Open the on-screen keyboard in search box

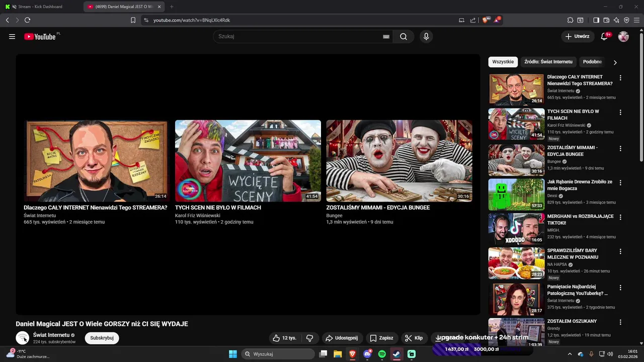[x=386, y=37]
